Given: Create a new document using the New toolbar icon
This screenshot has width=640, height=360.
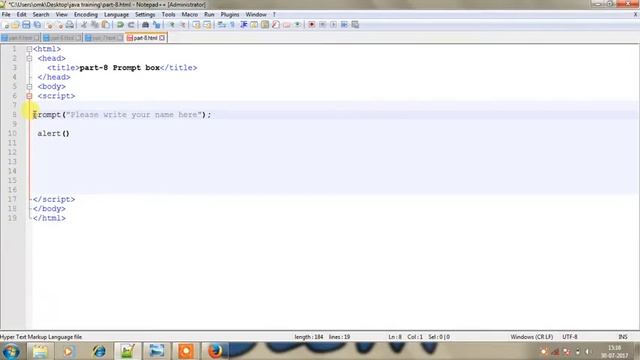Looking at the screenshot, I should (x=6, y=25).
